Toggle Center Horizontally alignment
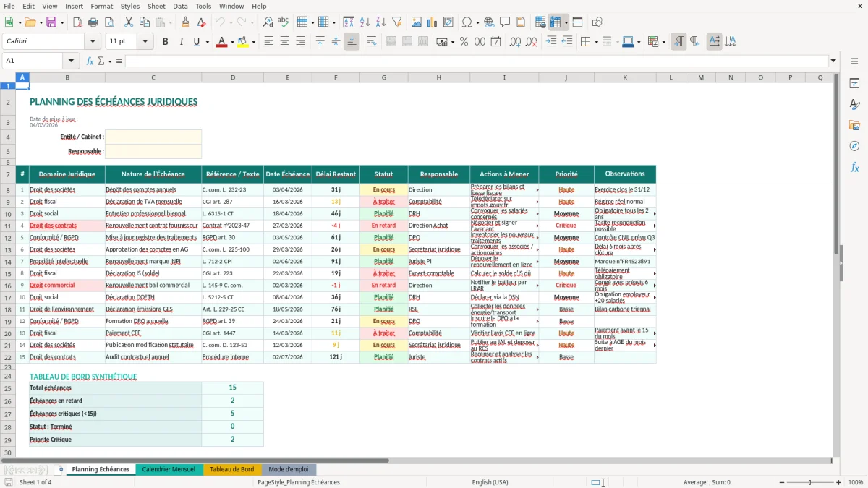868x488 pixels. [x=285, y=42]
